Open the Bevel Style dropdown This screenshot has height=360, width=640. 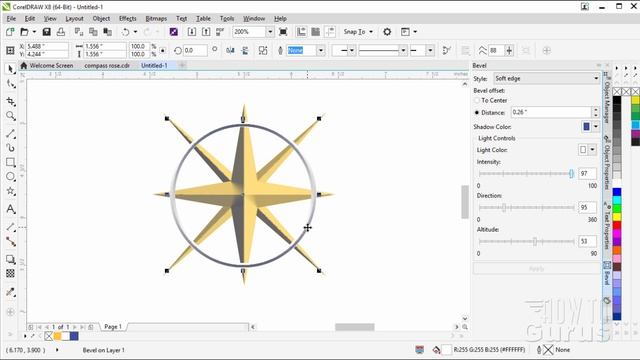click(x=547, y=78)
